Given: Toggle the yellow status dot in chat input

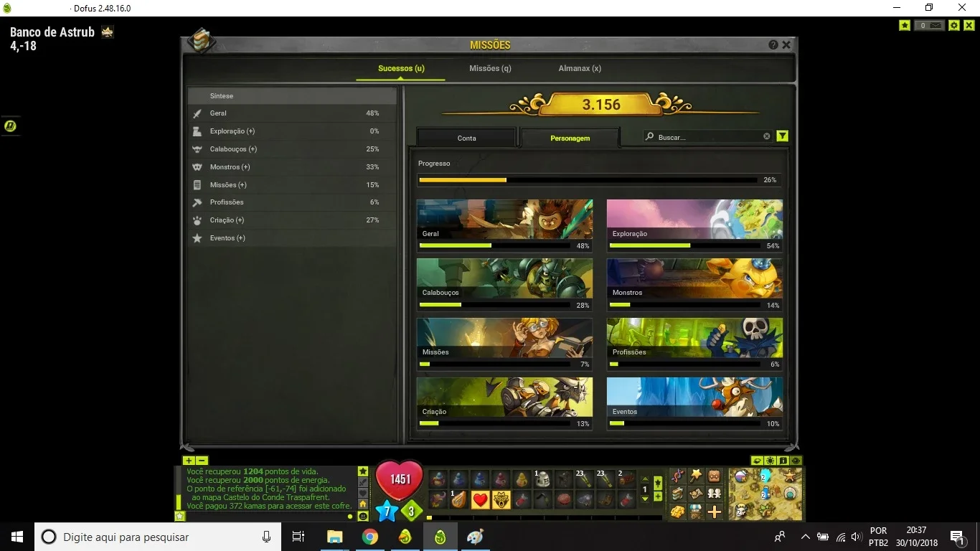Looking at the screenshot, I should click(x=350, y=517).
